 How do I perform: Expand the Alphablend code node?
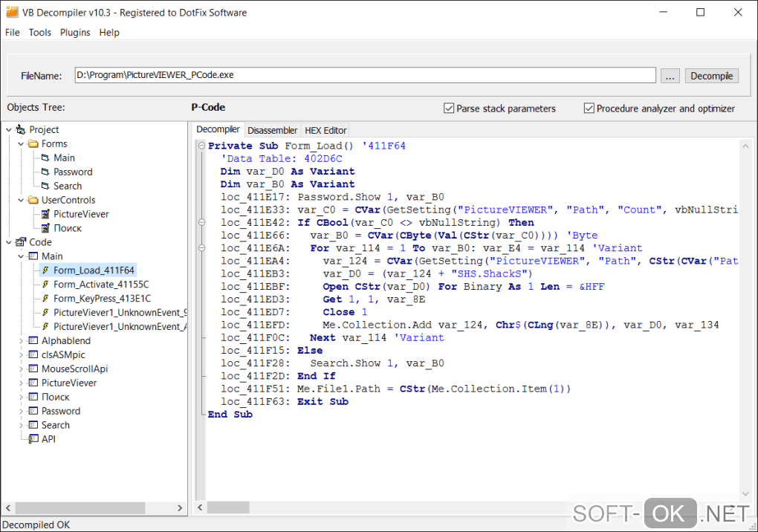(22, 341)
